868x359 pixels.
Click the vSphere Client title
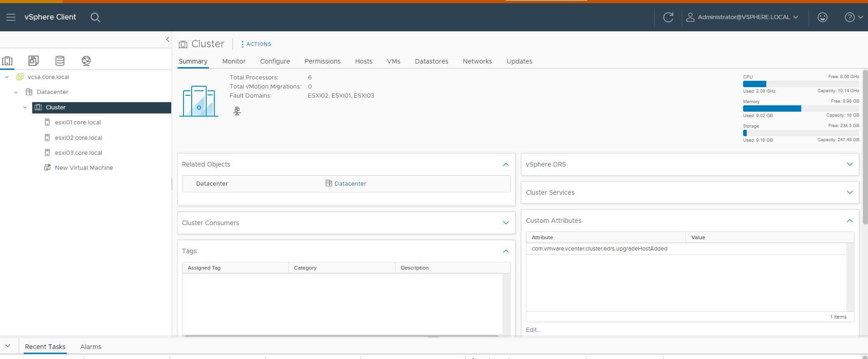pyautogui.click(x=50, y=17)
